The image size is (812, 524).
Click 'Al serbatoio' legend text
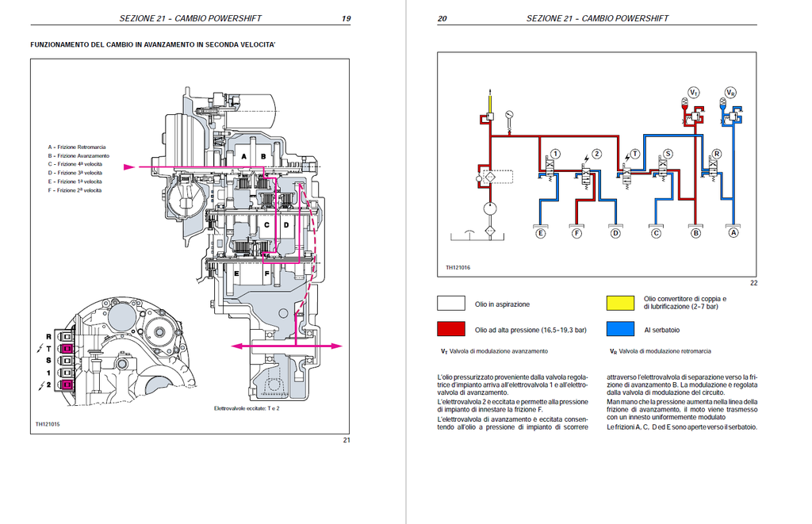pyautogui.click(x=662, y=330)
